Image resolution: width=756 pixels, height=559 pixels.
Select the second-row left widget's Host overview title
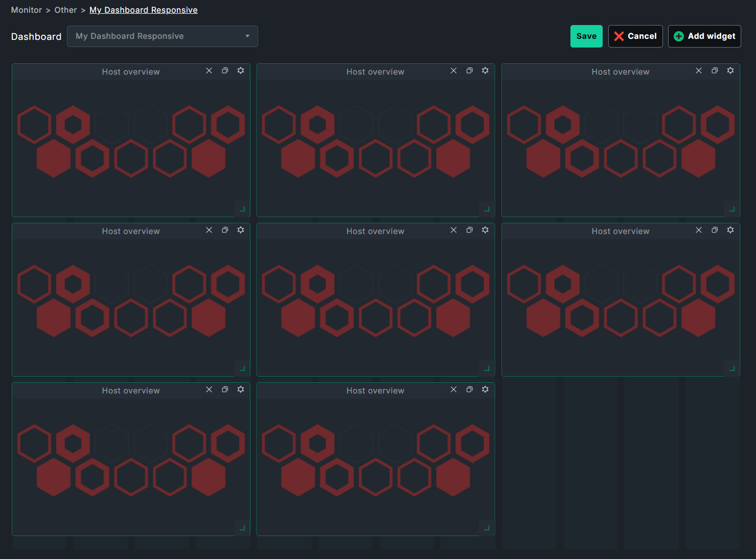tap(131, 231)
